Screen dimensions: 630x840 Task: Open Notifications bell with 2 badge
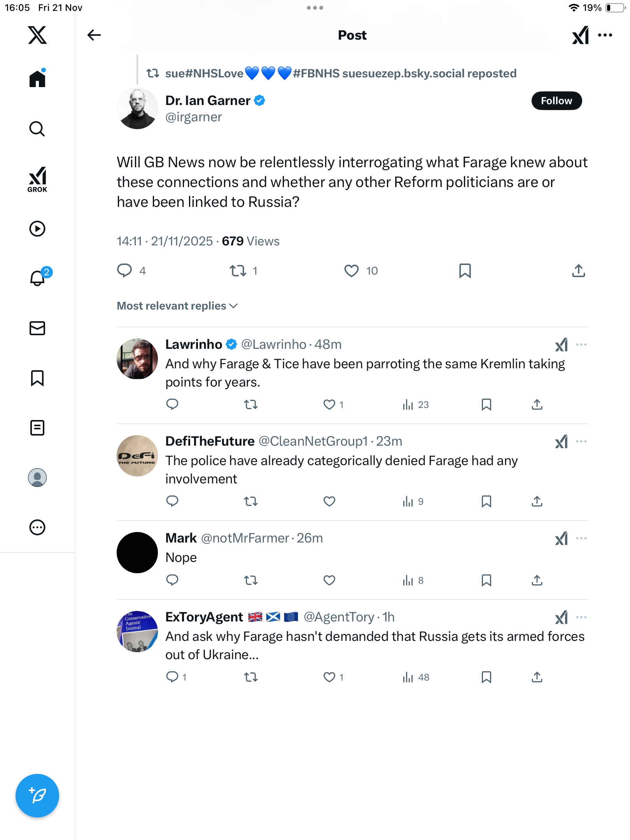click(38, 278)
